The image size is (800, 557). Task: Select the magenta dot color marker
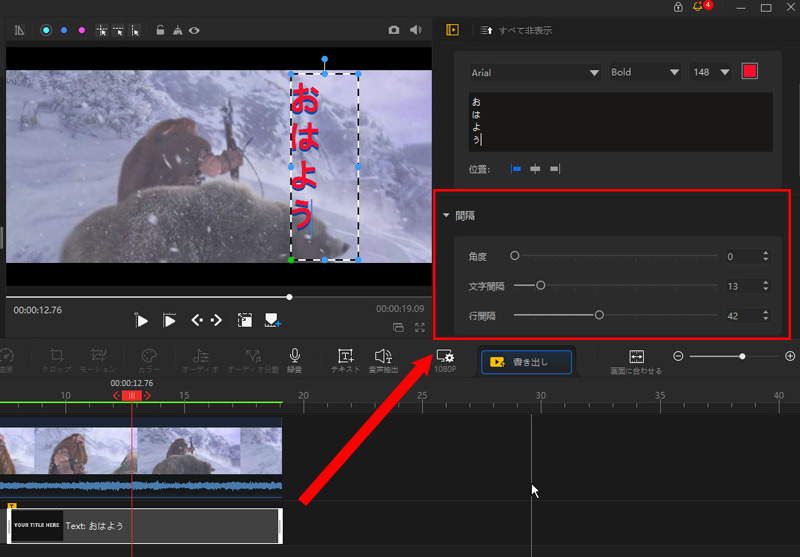(82, 30)
